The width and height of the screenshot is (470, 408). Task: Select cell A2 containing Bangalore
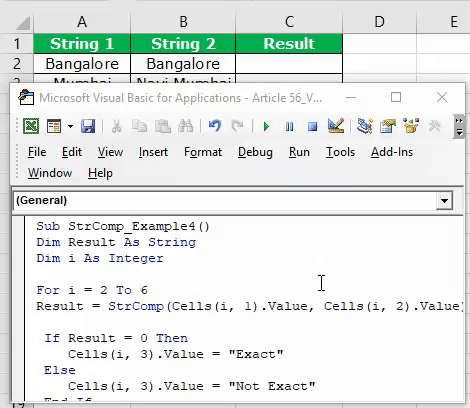(82, 64)
